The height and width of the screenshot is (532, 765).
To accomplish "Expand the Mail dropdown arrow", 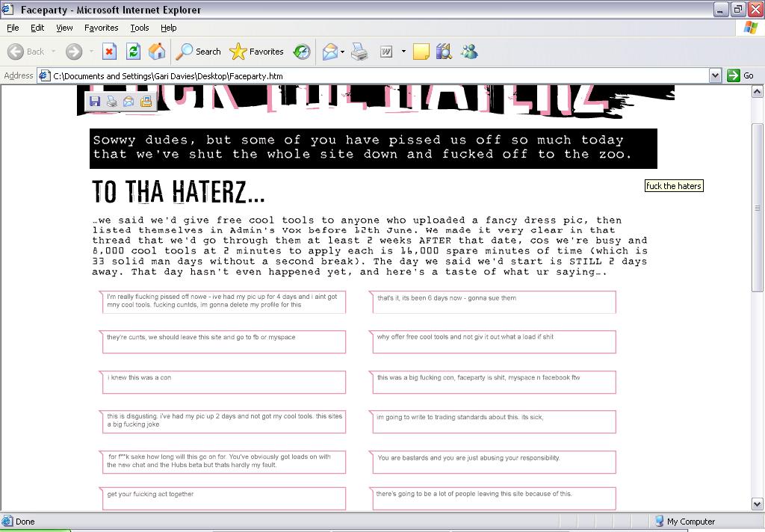I will point(342,52).
